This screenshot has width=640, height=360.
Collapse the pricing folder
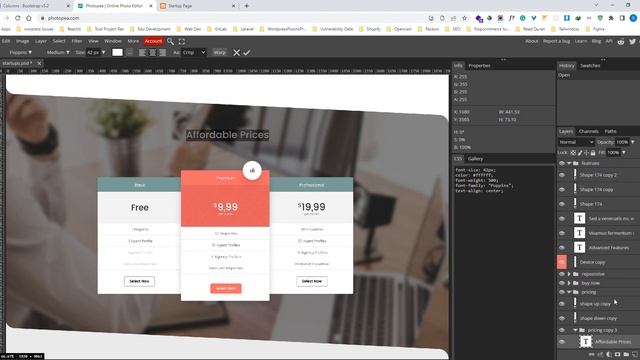click(569, 292)
